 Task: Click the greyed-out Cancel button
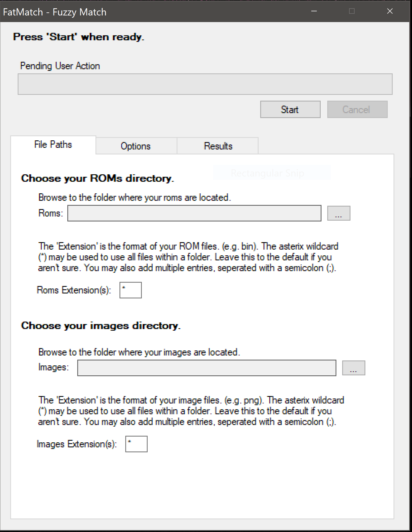point(357,109)
